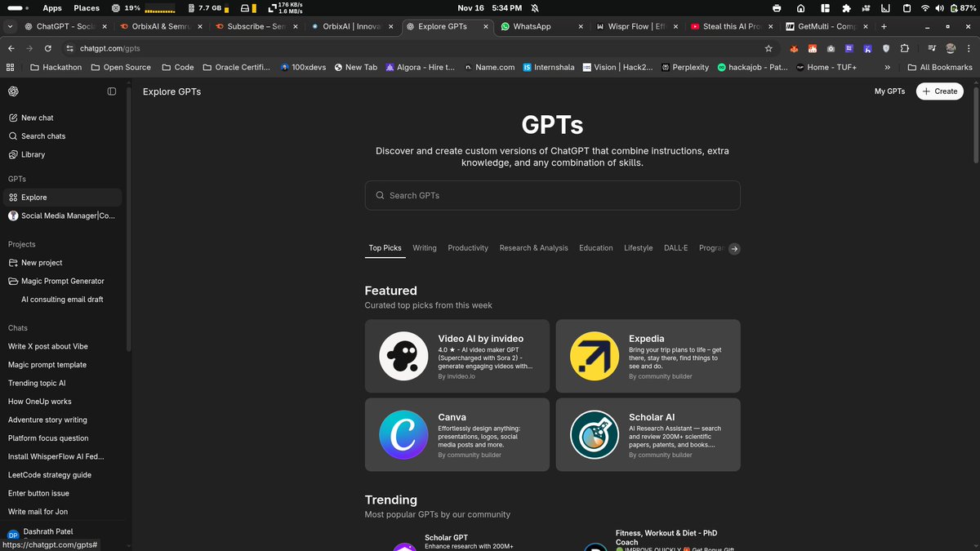This screenshot has width=980, height=551.
Task: Switch to the WhatsApp browser tab
Action: click(542, 26)
